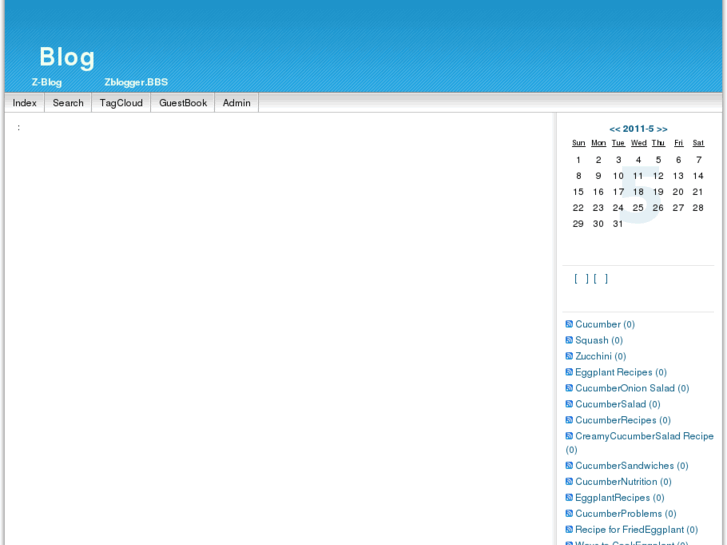Click RSS icon next to CucumberRecipes
The image size is (727, 545).
click(569, 420)
